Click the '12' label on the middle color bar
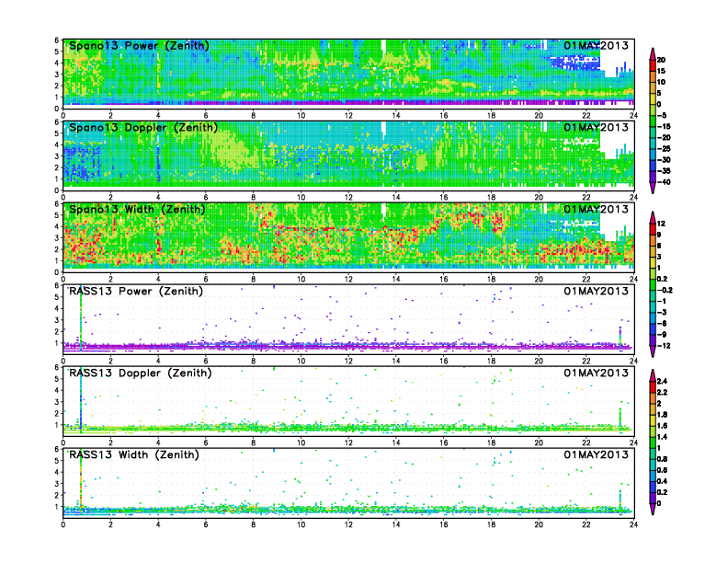728x563 pixels. point(661,224)
